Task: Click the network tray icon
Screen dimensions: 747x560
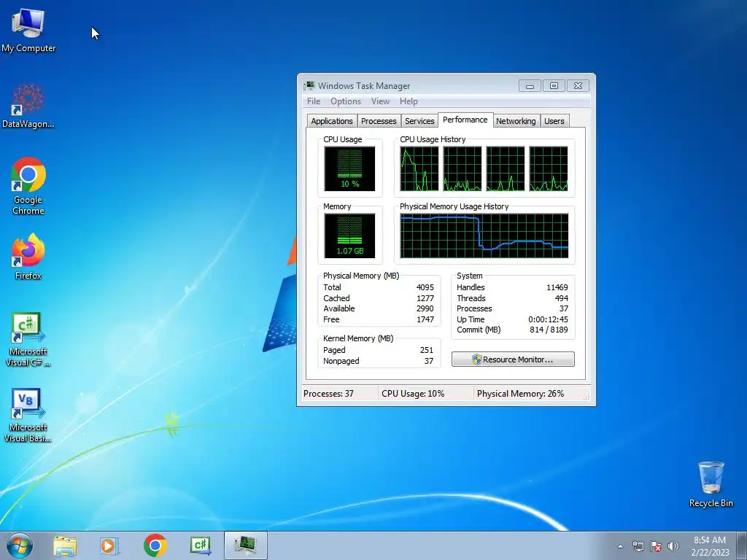Action: [638, 546]
